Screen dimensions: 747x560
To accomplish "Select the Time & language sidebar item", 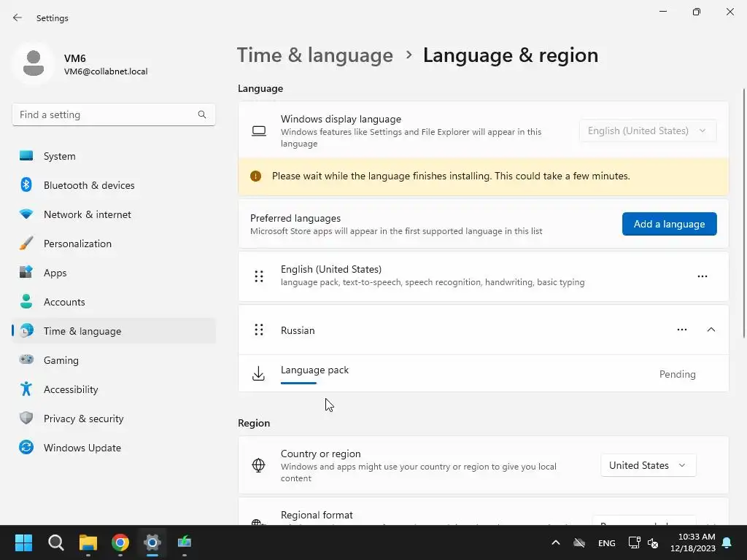I will [x=114, y=331].
